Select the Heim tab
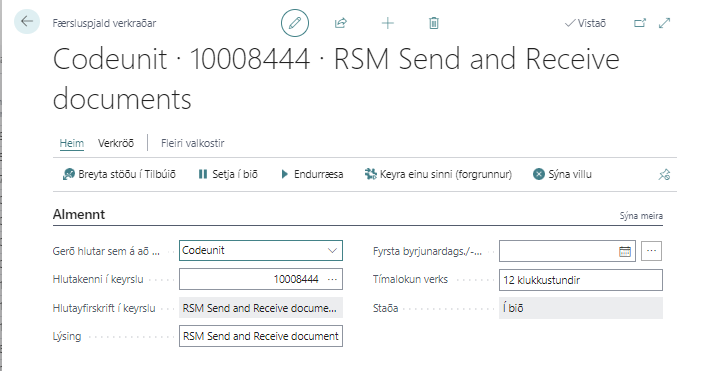Screen dimensions: 728x371 72,143
